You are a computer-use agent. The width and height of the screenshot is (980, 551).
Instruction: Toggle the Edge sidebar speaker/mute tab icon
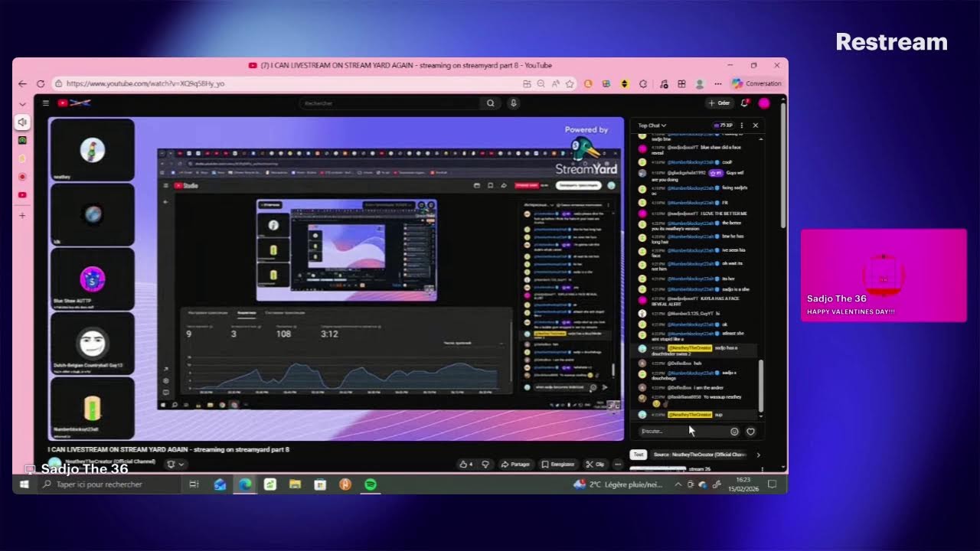point(22,122)
